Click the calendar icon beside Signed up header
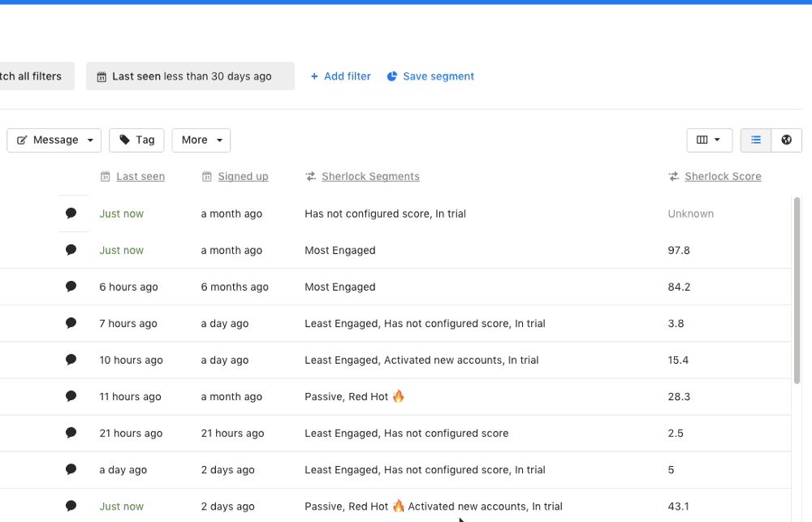 (206, 176)
